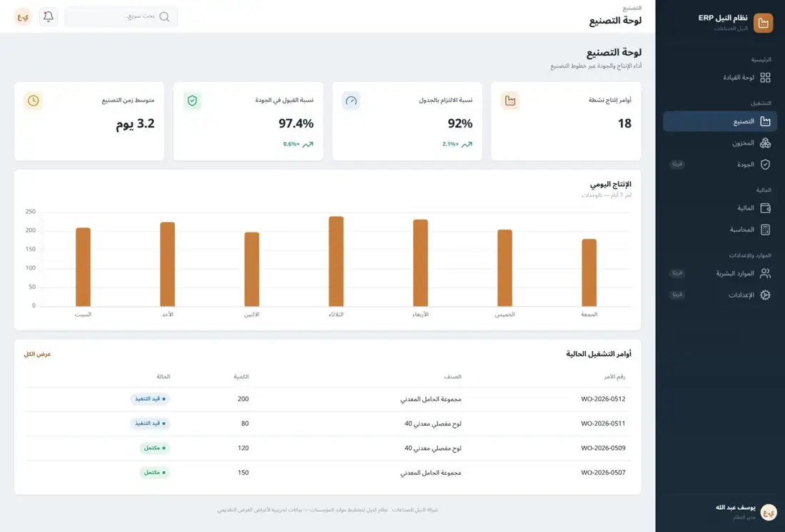Viewport: 785px width, 532px height.
Task: Click the الموارد البشرية people icon
Action: [765, 273]
